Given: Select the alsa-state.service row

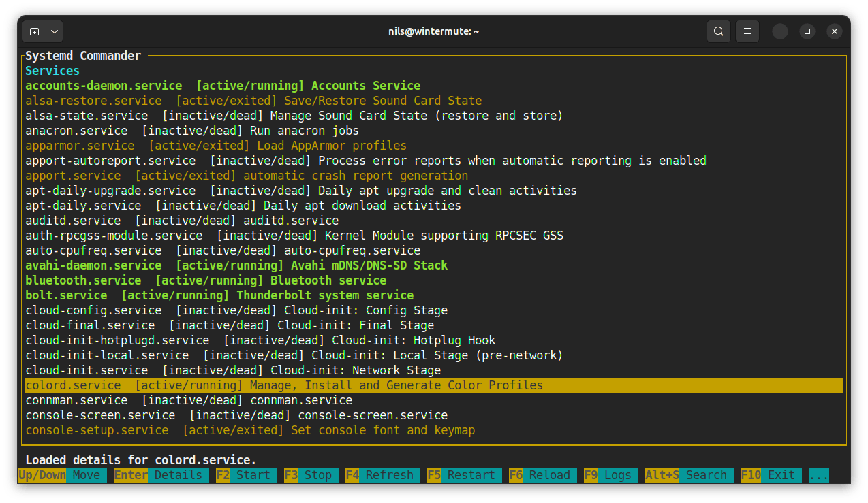Looking at the screenshot, I should (434, 116).
